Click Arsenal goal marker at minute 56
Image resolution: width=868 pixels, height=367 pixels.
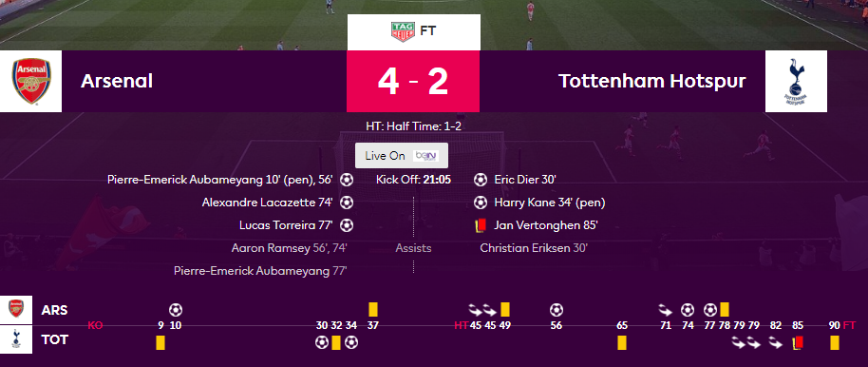[557, 309]
